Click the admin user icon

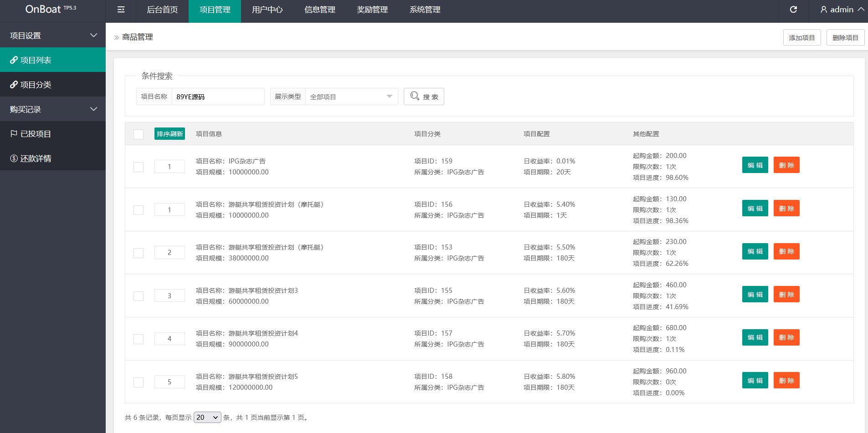click(824, 10)
